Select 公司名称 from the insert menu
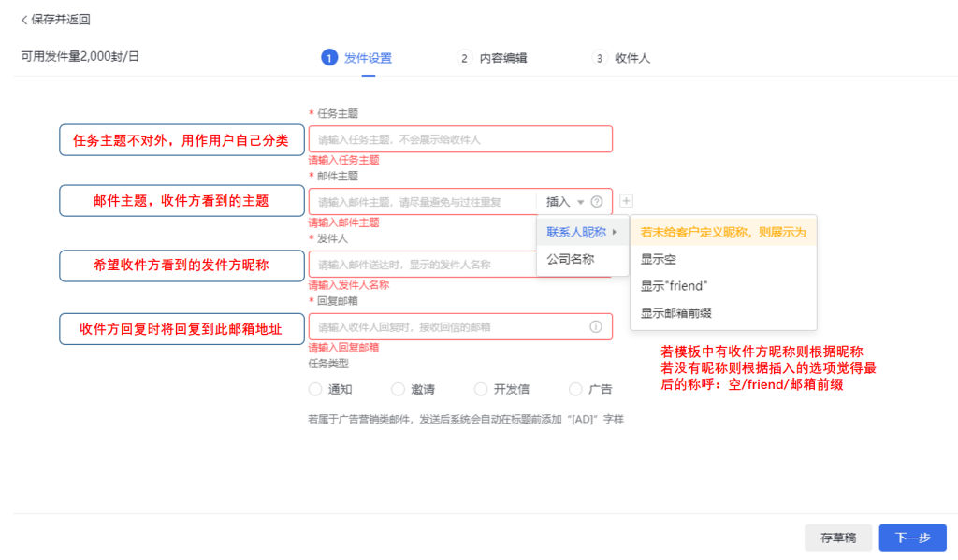 pos(570,259)
